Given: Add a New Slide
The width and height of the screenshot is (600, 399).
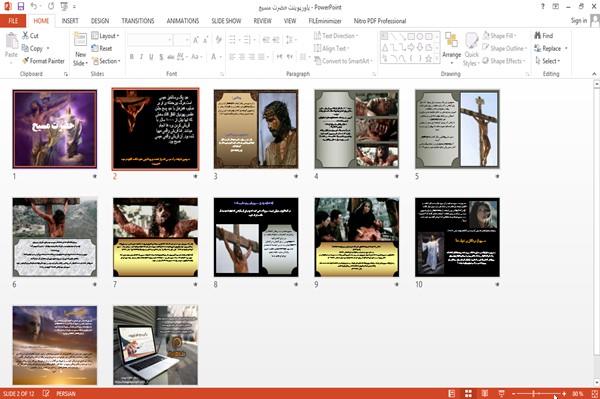Looking at the screenshot, I should tap(80, 49).
